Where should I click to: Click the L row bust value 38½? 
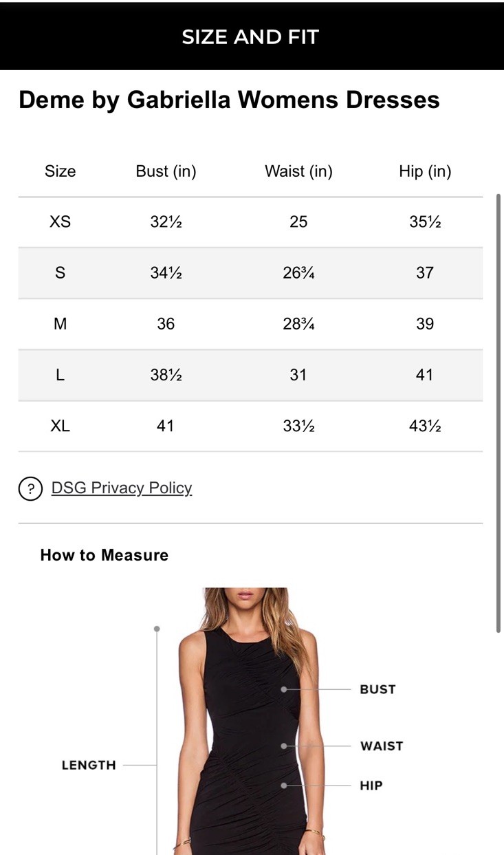point(166,375)
